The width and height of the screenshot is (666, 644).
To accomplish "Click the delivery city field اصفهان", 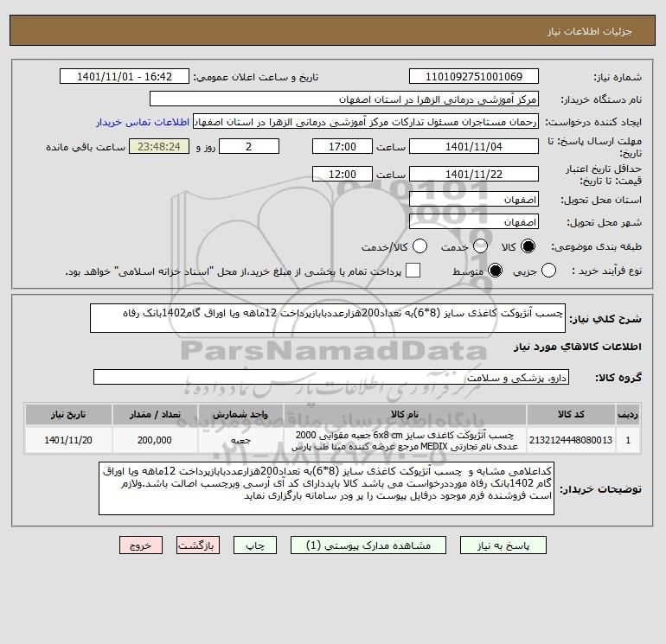I will coord(474,221).
